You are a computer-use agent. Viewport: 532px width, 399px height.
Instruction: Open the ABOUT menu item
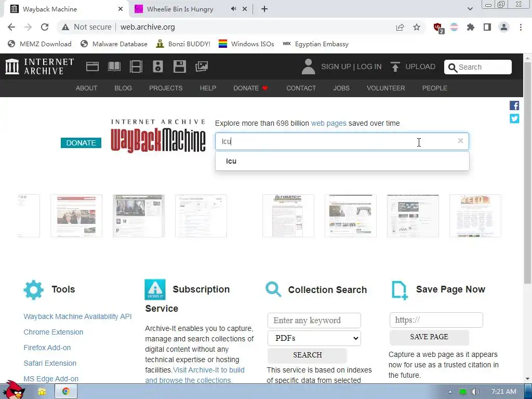87,88
